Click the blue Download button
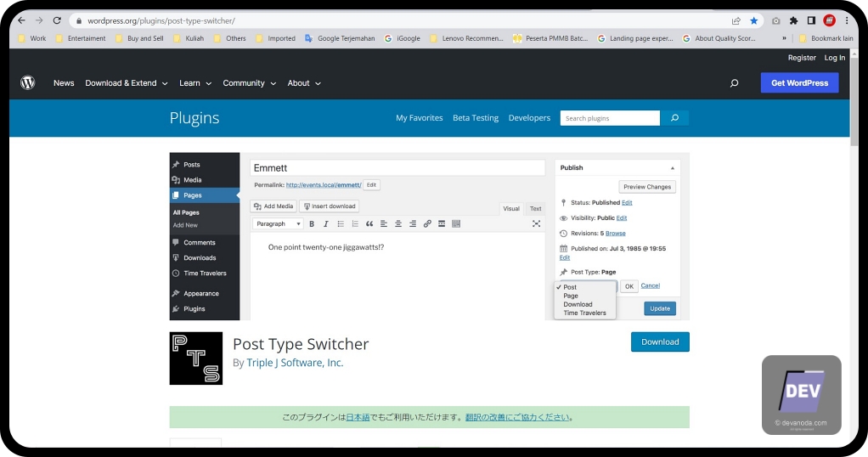Viewport: 868px width, 457px height. point(660,341)
